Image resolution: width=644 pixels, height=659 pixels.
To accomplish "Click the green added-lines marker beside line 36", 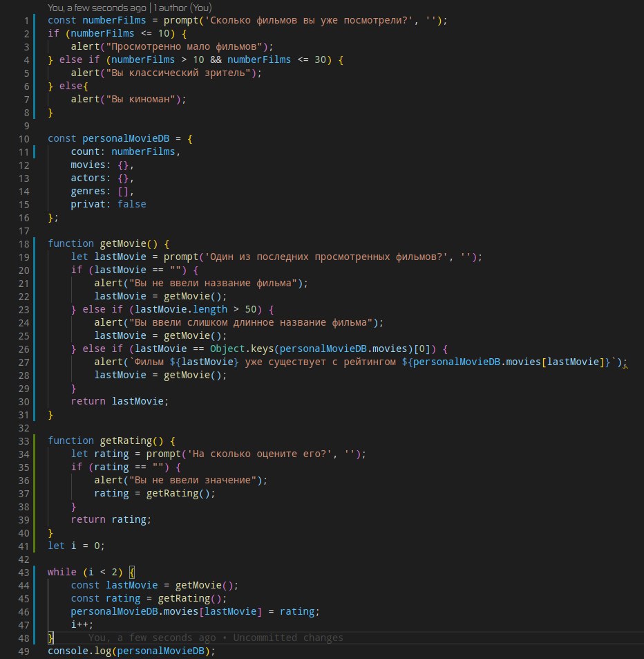I will pos(34,481).
